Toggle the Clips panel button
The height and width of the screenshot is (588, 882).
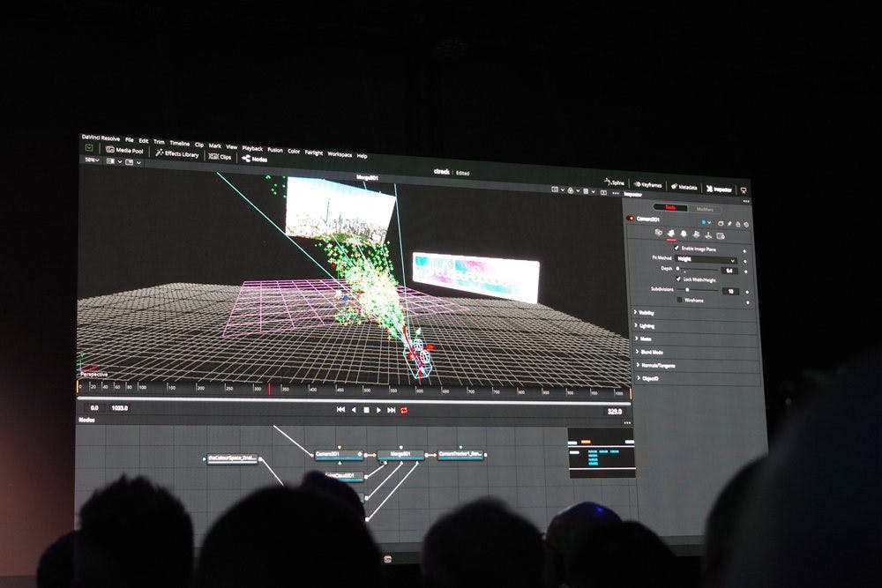click(x=220, y=157)
